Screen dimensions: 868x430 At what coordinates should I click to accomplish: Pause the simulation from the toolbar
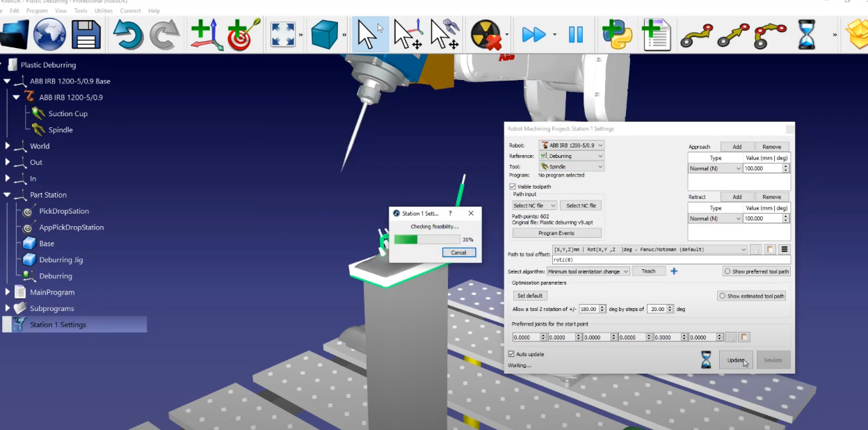point(576,34)
